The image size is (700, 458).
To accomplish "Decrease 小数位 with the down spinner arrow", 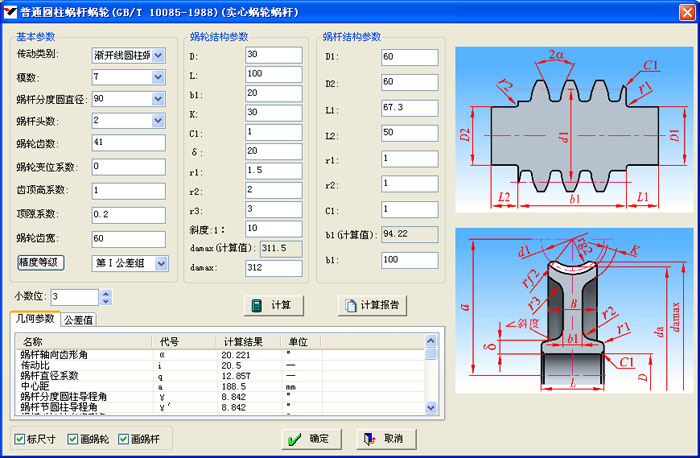I will coord(106,301).
